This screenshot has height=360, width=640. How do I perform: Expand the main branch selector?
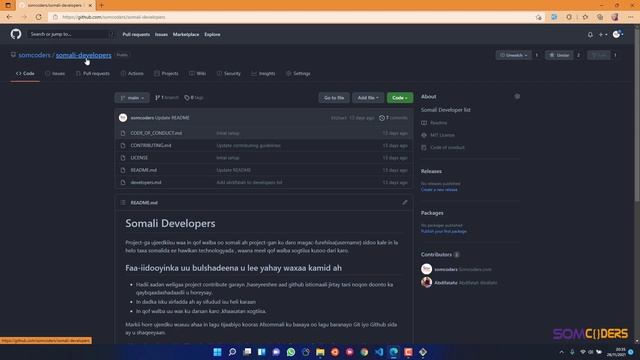132,98
